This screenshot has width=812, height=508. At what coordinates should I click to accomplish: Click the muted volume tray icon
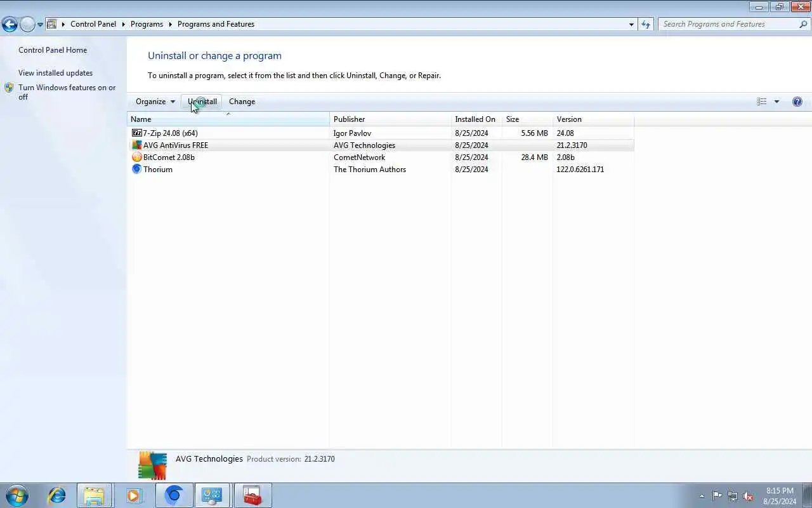pos(749,497)
